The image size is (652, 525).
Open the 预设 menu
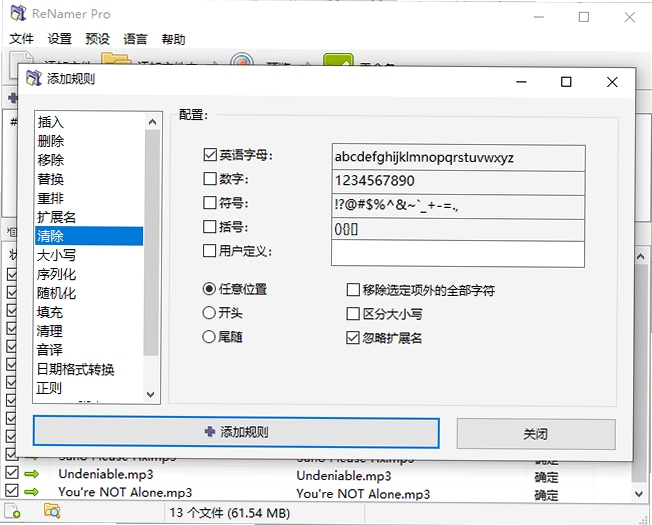[x=97, y=39]
